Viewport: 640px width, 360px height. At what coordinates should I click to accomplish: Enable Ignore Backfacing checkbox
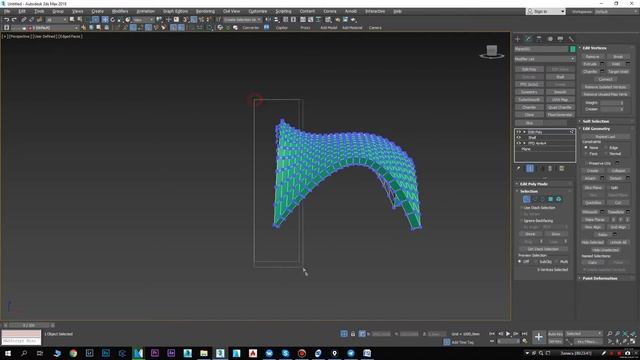click(521, 220)
